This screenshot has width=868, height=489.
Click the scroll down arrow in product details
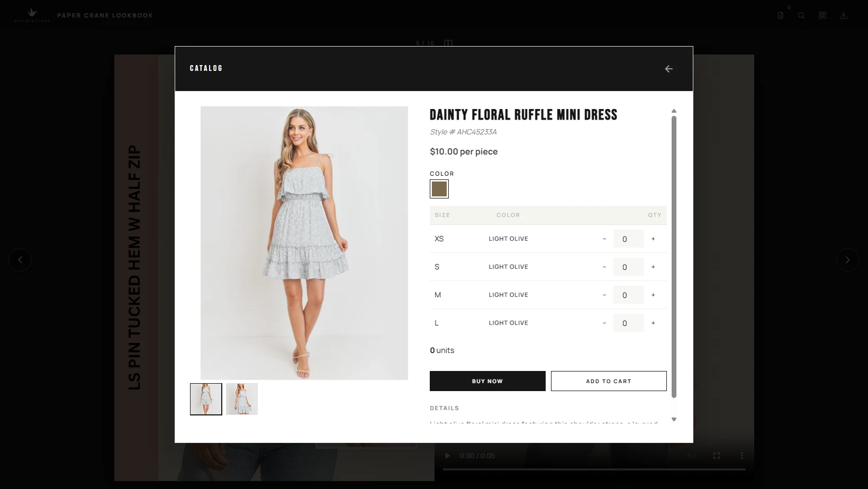(x=674, y=419)
